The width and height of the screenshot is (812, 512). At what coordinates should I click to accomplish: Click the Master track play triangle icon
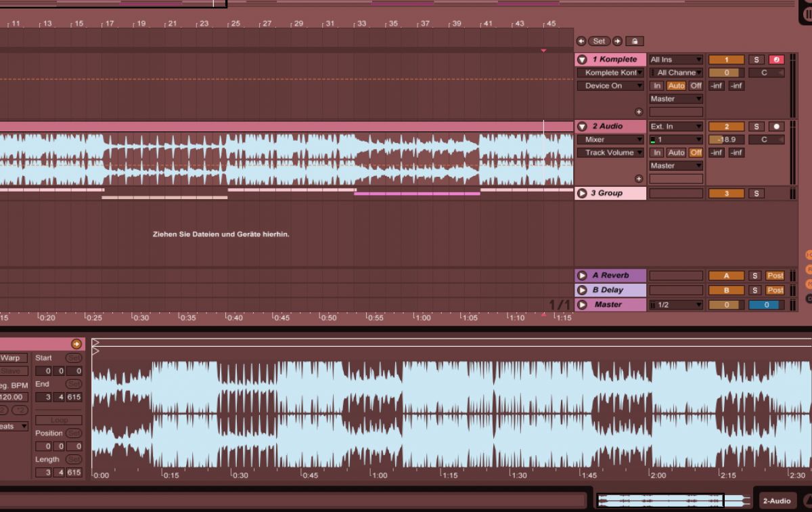tap(581, 305)
